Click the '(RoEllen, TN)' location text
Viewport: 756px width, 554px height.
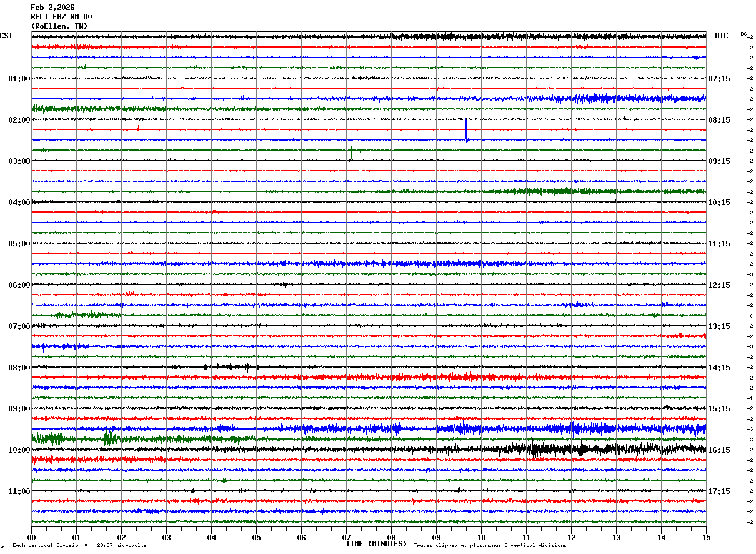click(59, 26)
